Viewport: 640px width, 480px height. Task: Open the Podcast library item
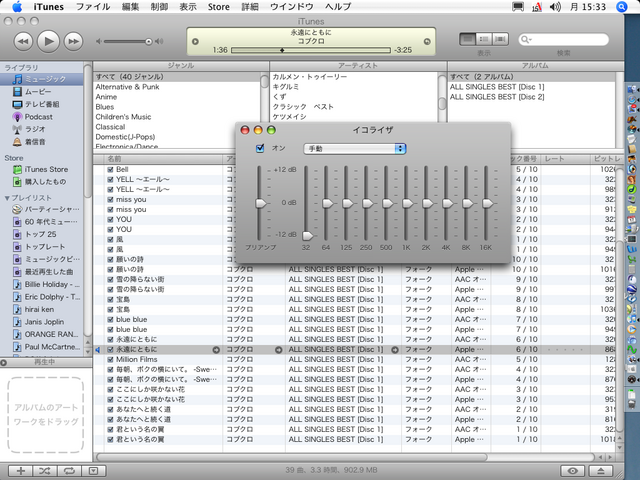[41, 117]
